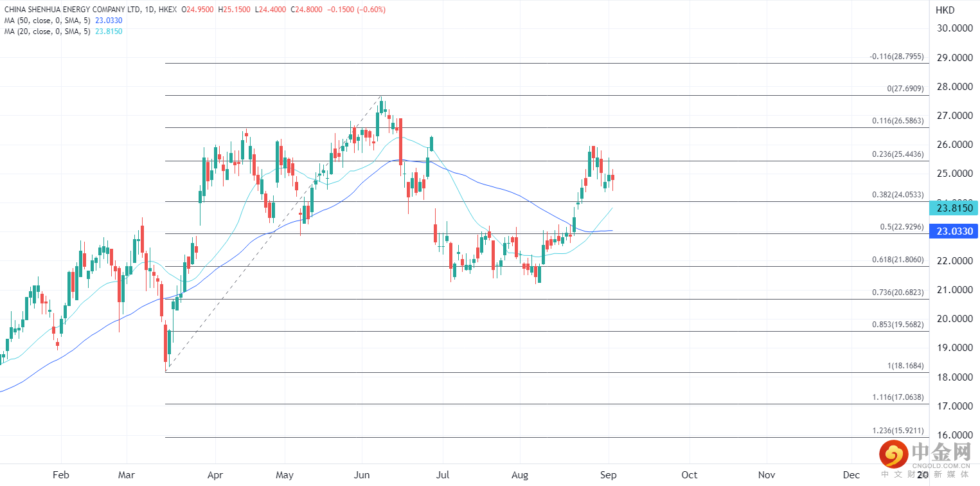Click the Nov label on the time axis
This screenshot has width=980, height=486.
pyautogui.click(x=766, y=475)
